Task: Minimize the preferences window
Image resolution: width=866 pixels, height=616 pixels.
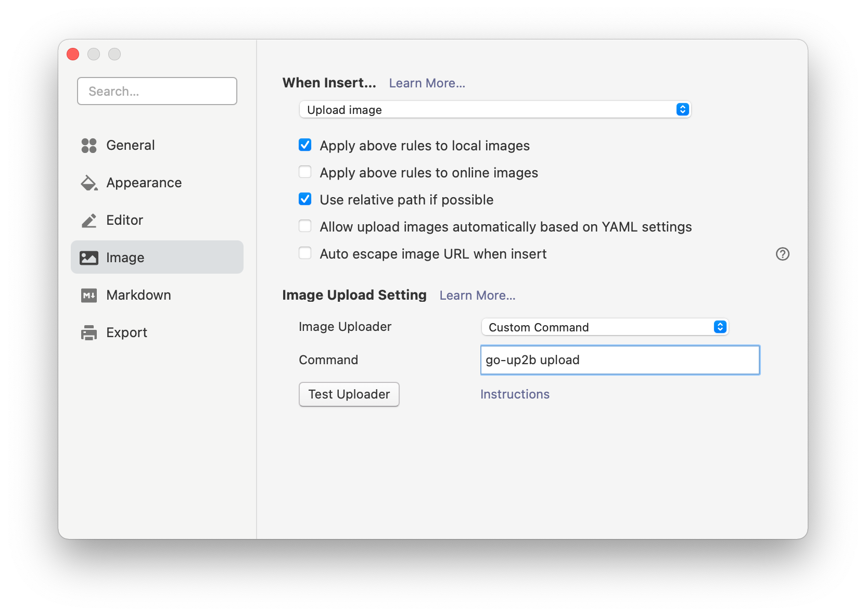Action: 94,54
